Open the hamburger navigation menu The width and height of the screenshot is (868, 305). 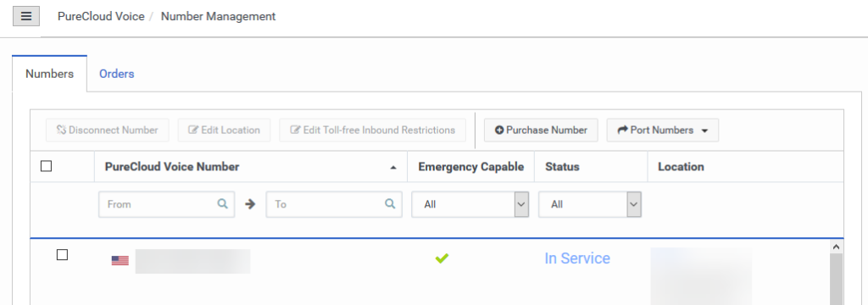click(26, 16)
